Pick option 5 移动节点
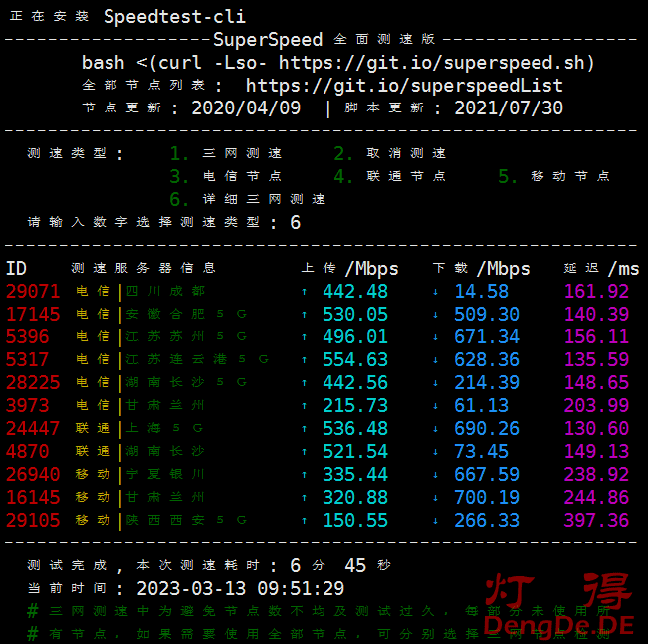648x644 pixels. (554, 176)
